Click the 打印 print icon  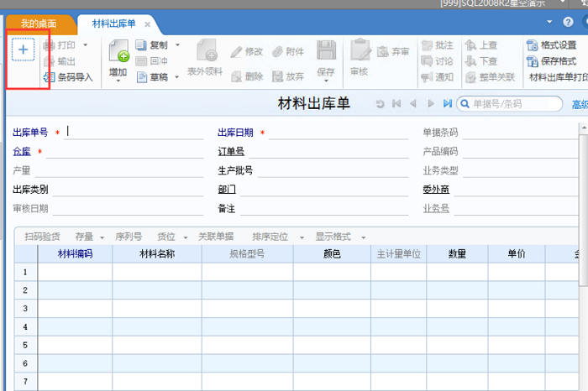[49, 45]
